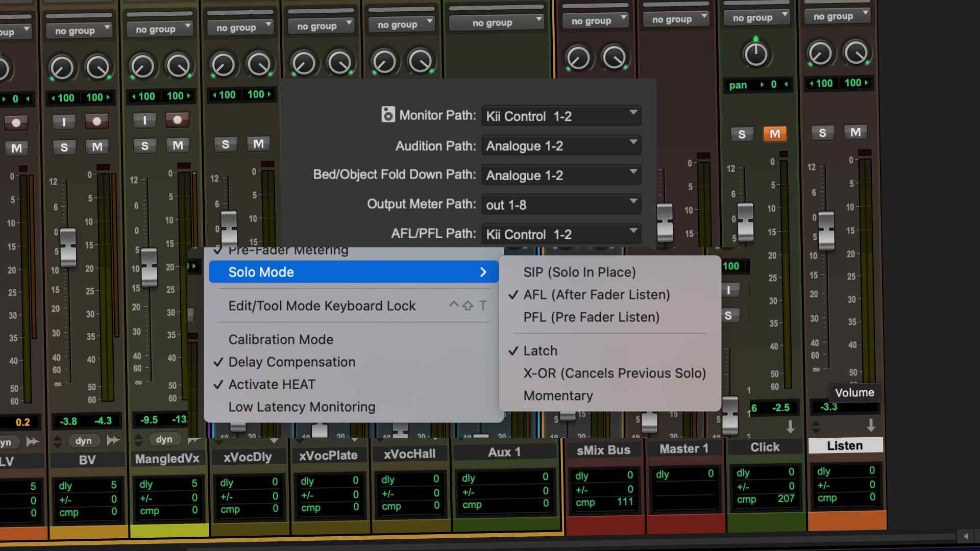Select the Listen track name

(845, 445)
